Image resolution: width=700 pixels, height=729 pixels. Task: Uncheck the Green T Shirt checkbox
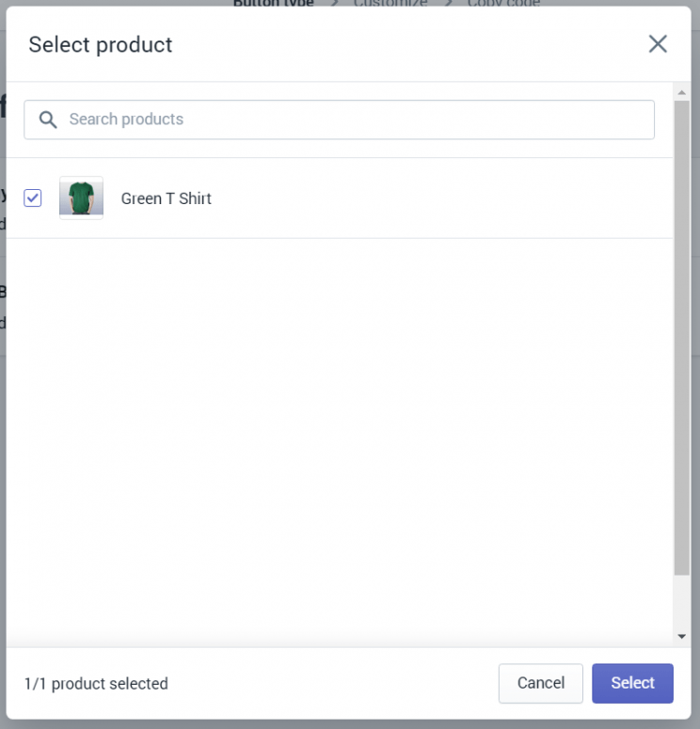click(x=33, y=198)
